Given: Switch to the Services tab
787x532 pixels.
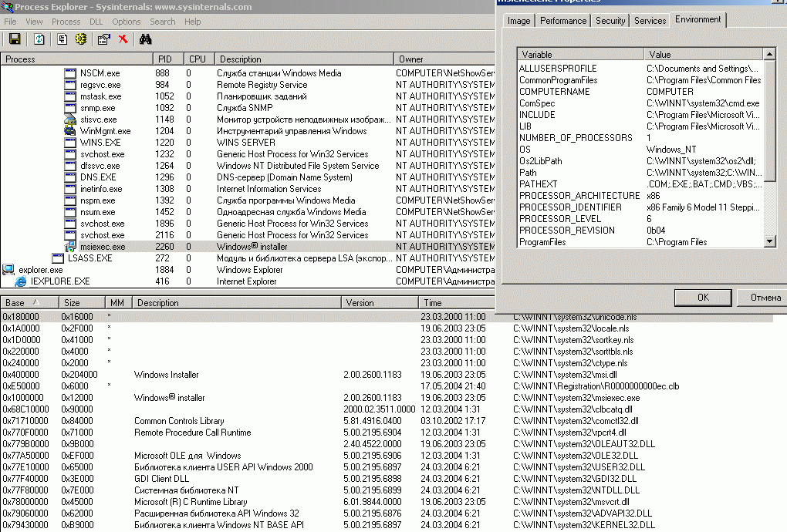Looking at the screenshot, I should [x=650, y=21].
